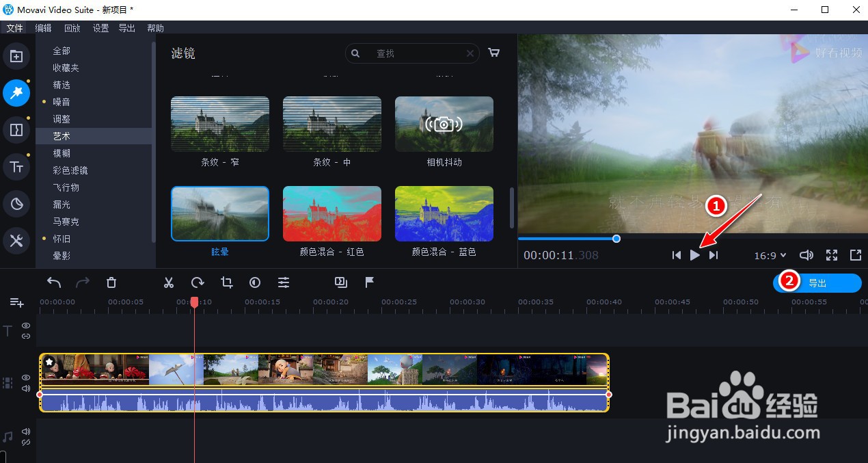
Task: Choose the 眩晕 filter thumbnail
Action: tap(220, 213)
